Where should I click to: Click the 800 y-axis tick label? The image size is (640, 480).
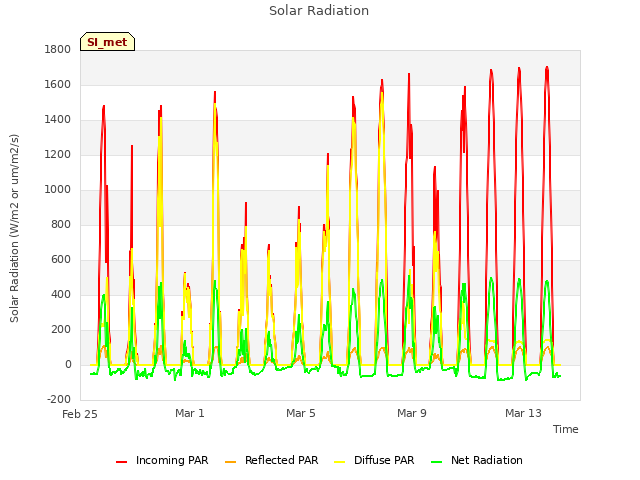pos(61,225)
